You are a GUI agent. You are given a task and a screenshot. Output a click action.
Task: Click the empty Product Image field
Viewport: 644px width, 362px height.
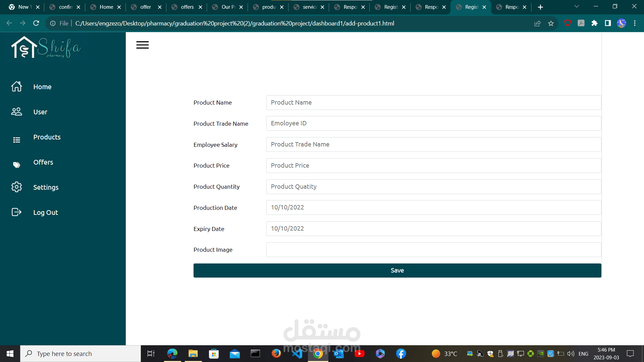tap(433, 250)
